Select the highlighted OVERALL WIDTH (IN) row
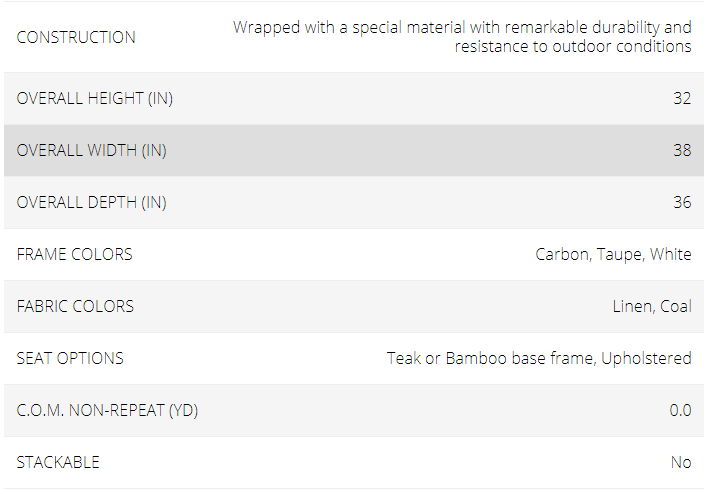Image resolution: width=706 pixels, height=494 pixels. [x=354, y=150]
